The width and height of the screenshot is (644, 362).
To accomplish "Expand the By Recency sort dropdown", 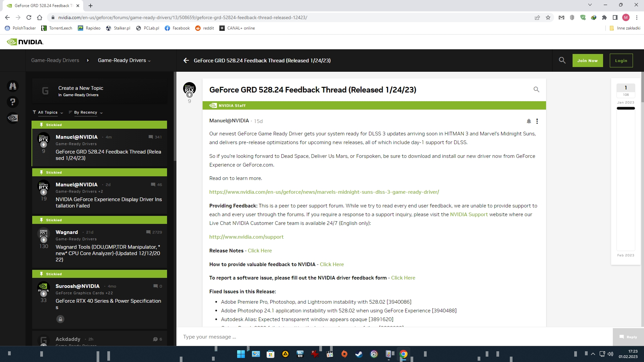I will [x=86, y=112].
